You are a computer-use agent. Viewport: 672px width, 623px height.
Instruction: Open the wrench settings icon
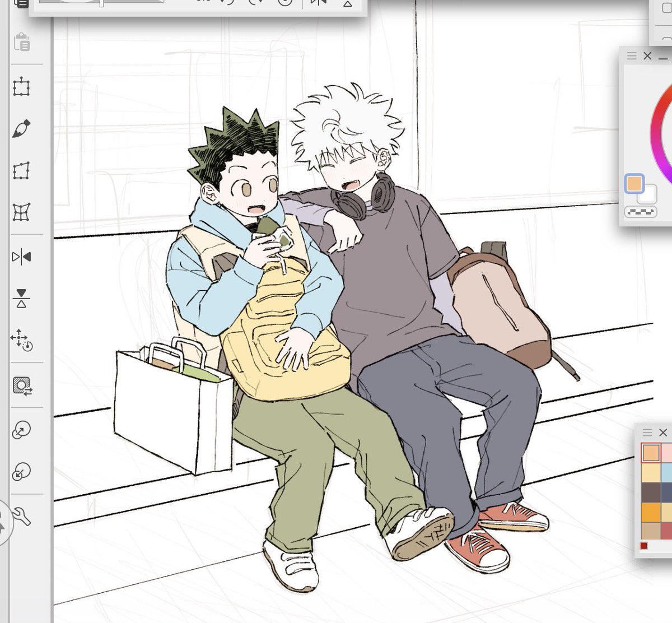[21, 516]
